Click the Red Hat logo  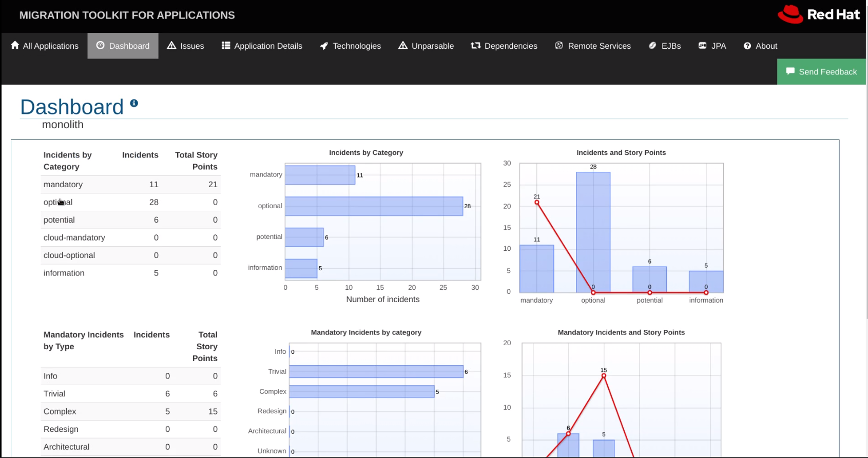pyautogui.click(x=819, y=14)
